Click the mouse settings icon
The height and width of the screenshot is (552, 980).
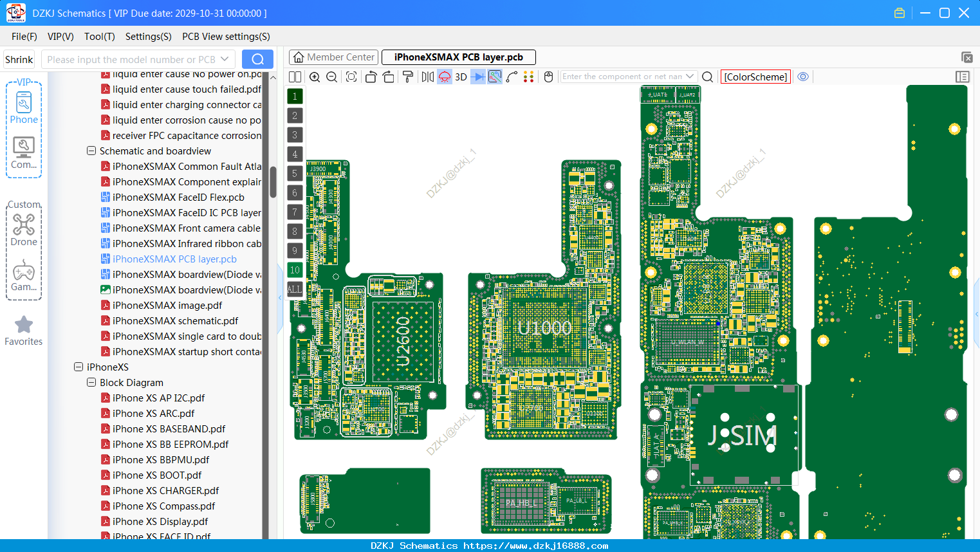(x=548, y=77)
